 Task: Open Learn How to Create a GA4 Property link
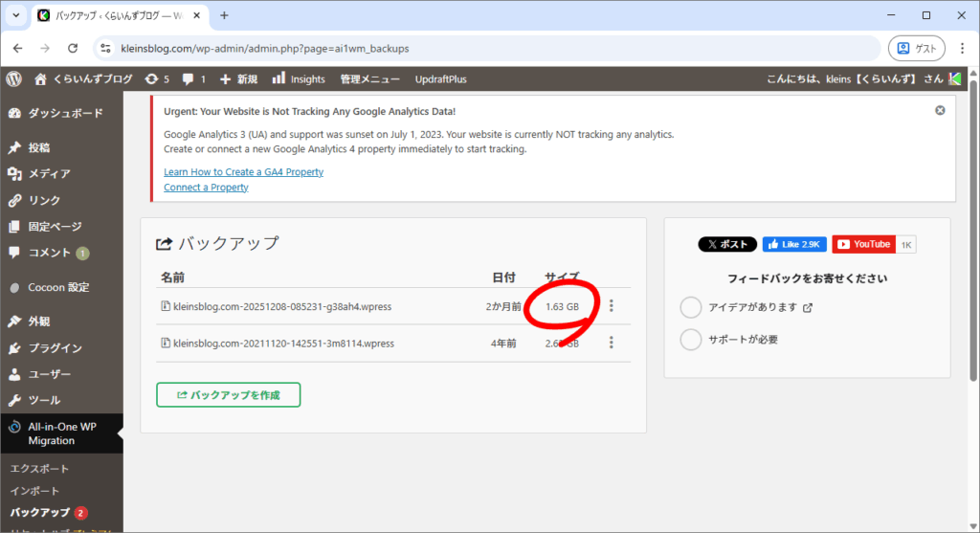[243, 171]
